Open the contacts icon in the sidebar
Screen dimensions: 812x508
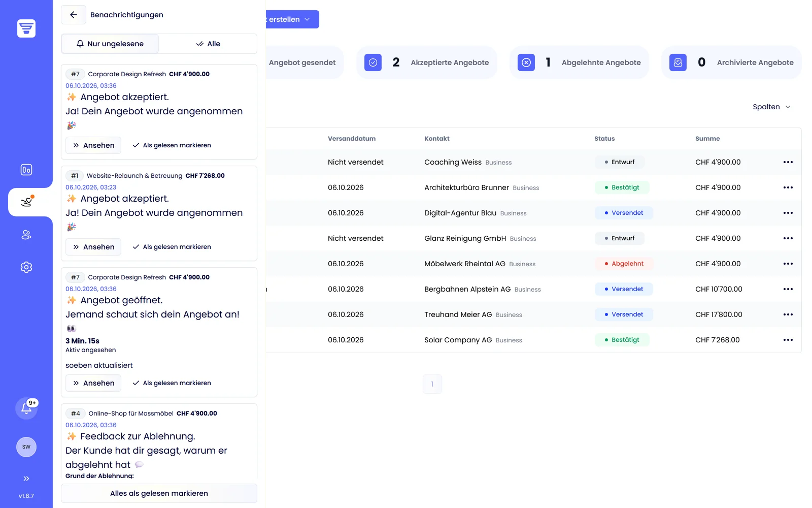(x=26, y=235)
